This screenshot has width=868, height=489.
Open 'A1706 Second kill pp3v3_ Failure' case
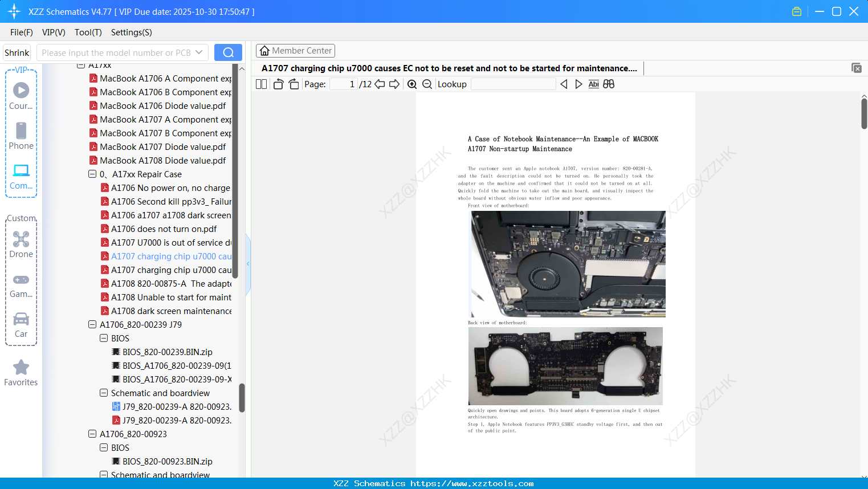point(166,202)
